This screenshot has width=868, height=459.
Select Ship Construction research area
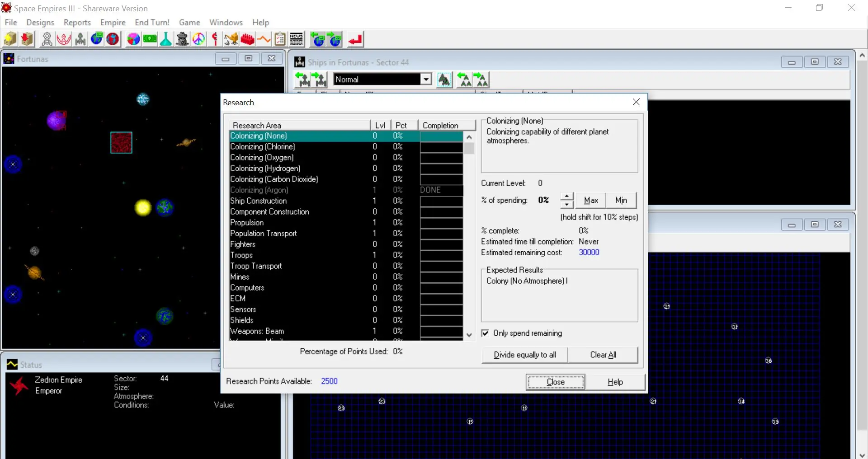click(x=346, y=201)
